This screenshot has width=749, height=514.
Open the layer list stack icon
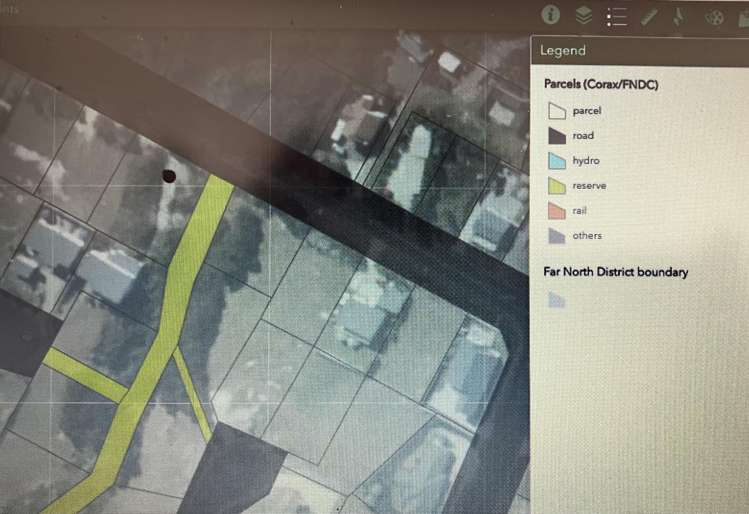tap(583, 15)
